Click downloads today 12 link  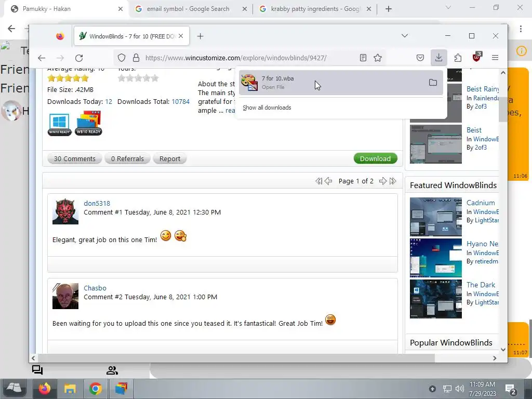109,101
